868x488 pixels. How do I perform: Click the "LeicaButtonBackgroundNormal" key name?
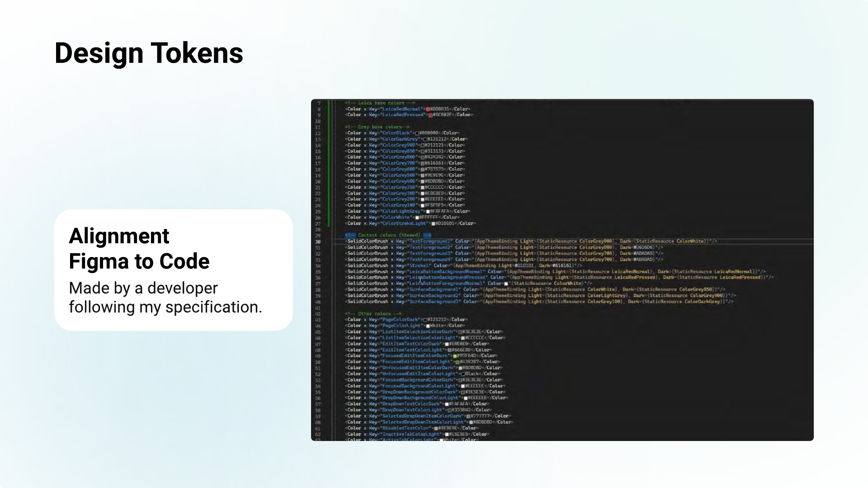[x=446, y=272]
